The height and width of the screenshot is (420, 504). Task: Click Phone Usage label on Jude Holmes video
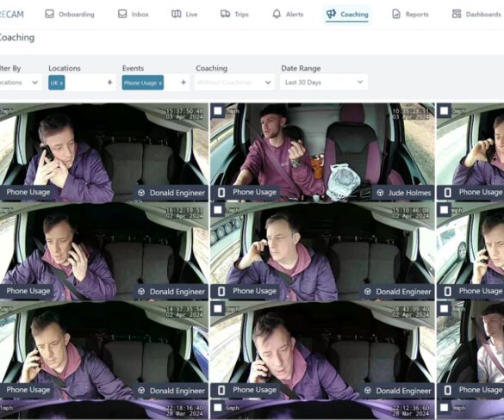(x=254, y=192)
